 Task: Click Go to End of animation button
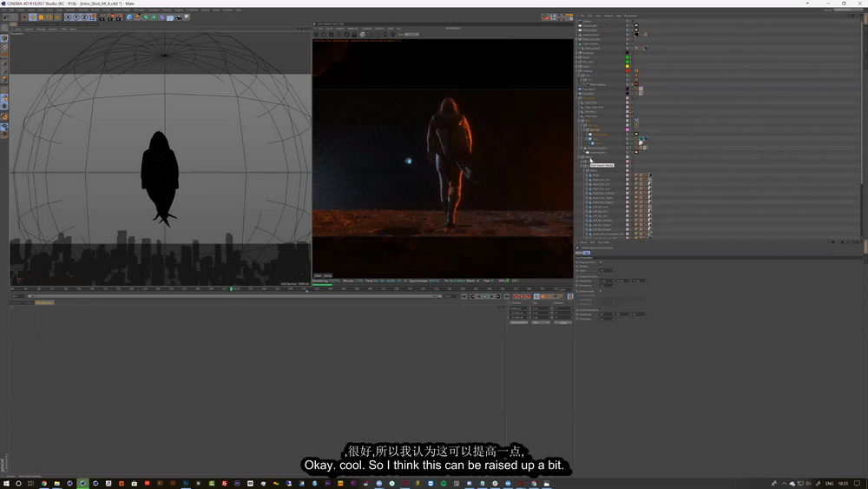click(507, 296)
